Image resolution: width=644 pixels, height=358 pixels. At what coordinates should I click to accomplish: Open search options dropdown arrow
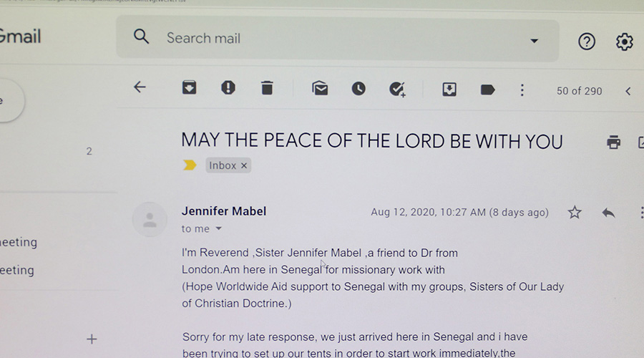534,41
